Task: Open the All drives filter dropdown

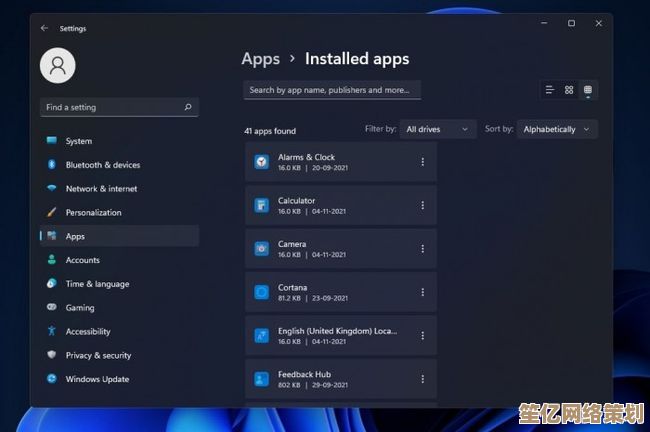Action: (x=438, y=129)
